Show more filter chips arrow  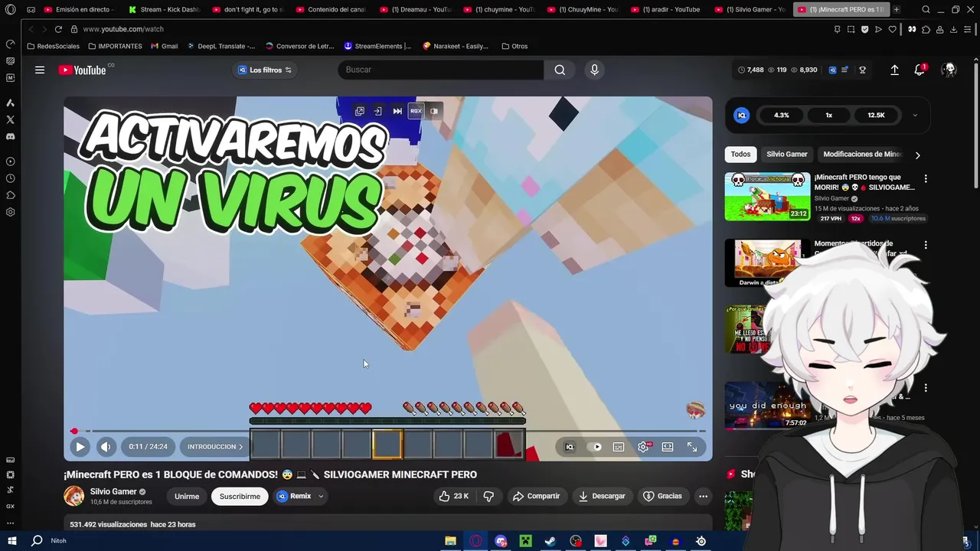(917, 155)
